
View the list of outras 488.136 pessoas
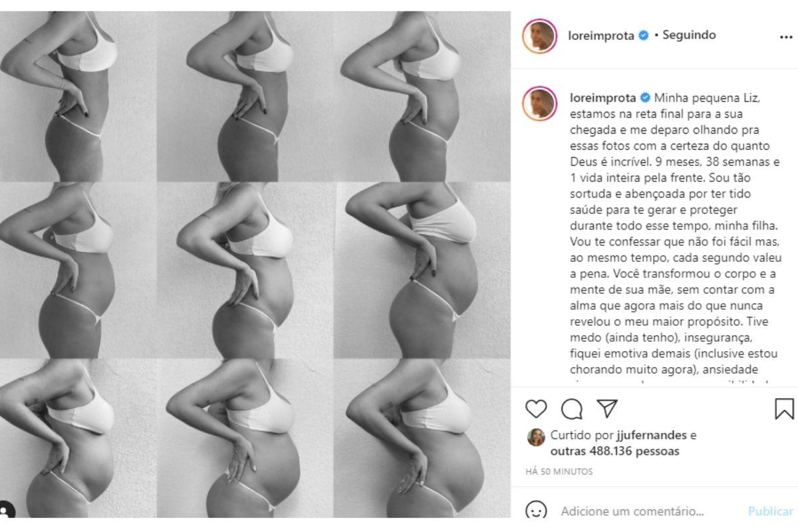[614, 451]
